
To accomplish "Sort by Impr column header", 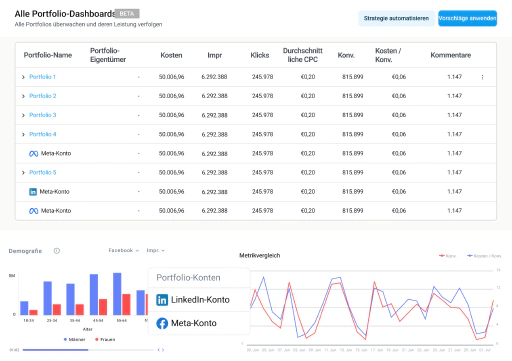I will (x=214, y=55).
